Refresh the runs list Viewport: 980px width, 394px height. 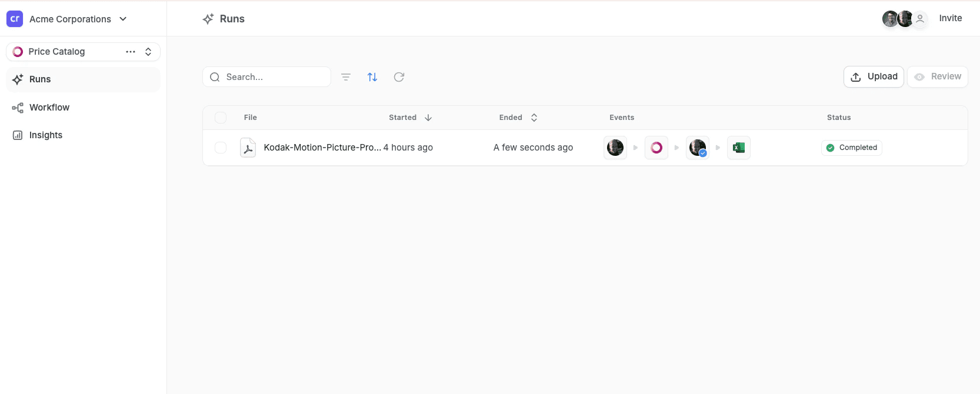[399, 77]
